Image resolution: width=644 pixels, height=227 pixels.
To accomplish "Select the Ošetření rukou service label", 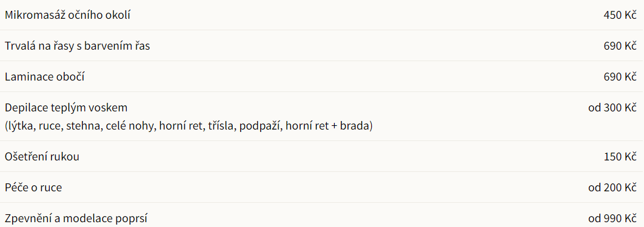I will click(42, 157).
